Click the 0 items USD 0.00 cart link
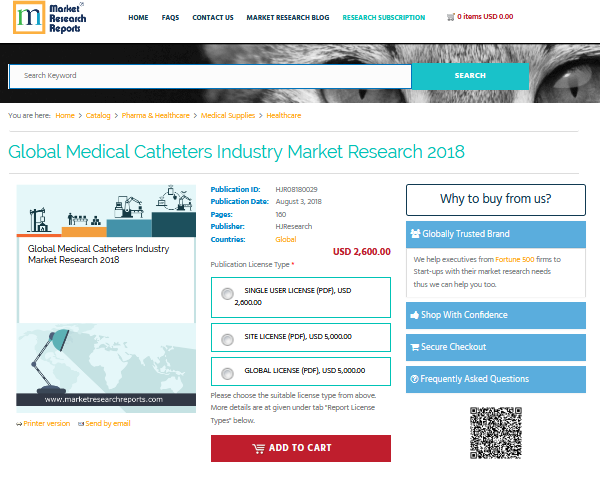 click(x=485, y=17)
